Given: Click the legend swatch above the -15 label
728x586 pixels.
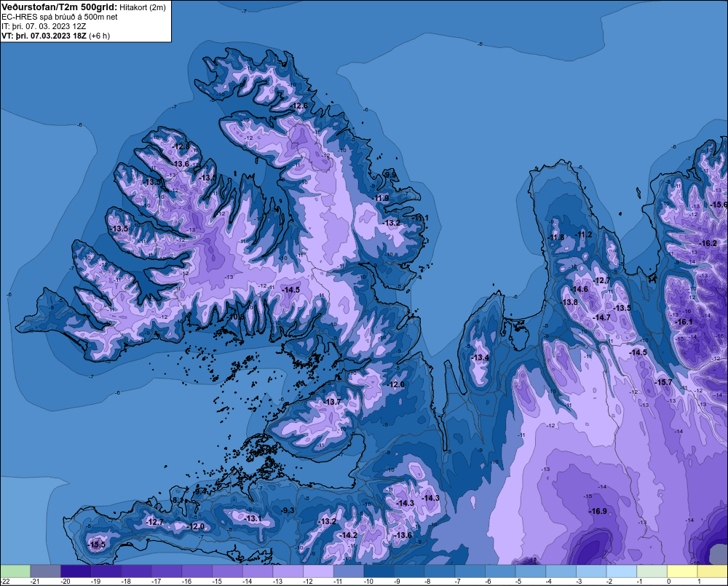Looking at the screenshot, I should 227,571.
